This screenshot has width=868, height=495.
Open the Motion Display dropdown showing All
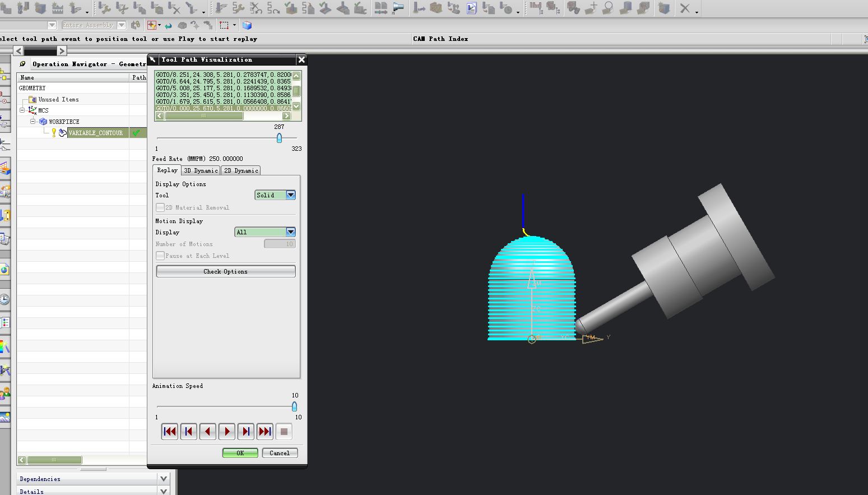pyautogui.click(x=264, y=232)
